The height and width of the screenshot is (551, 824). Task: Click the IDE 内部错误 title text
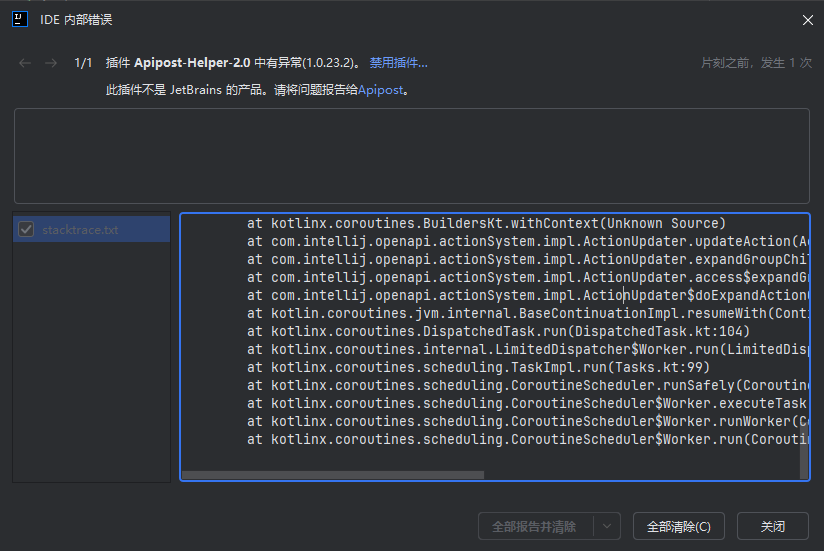(76, 20)
